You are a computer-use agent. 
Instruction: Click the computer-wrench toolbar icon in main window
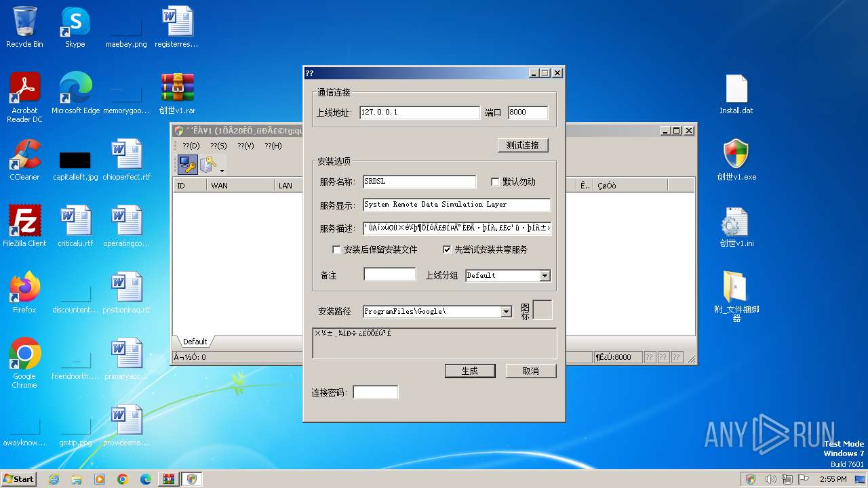coord(188,164)
